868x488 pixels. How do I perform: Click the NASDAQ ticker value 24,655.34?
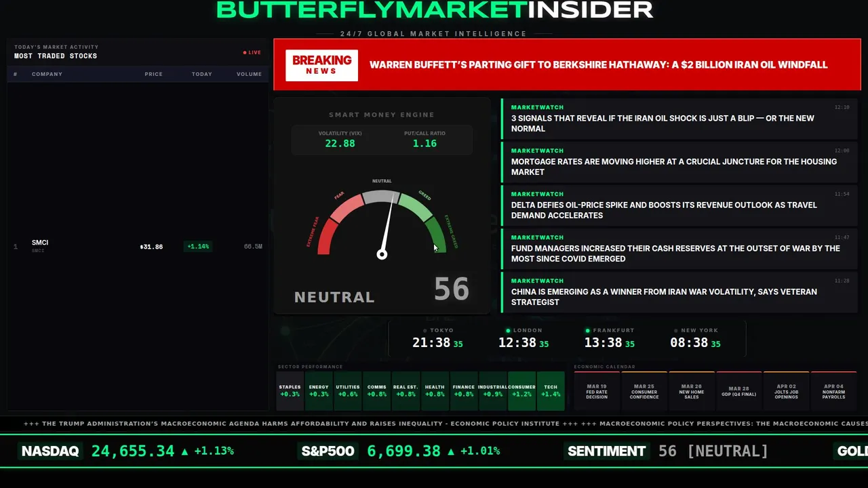point(133,451)
